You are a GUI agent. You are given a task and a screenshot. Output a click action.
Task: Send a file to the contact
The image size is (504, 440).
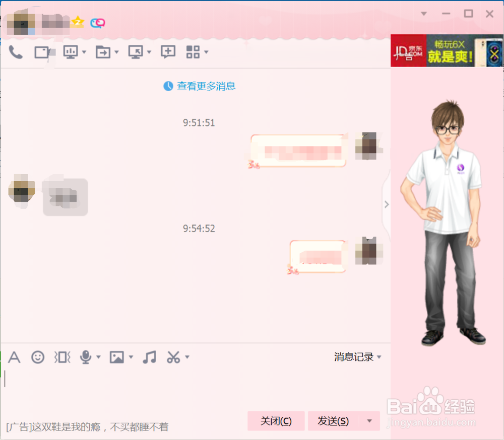click(x=103, y=51)
